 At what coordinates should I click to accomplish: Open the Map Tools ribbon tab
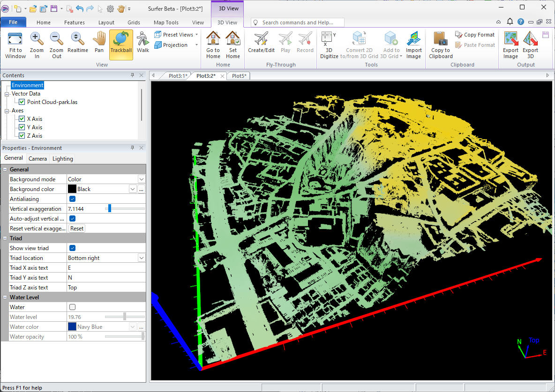click(166, 22)
